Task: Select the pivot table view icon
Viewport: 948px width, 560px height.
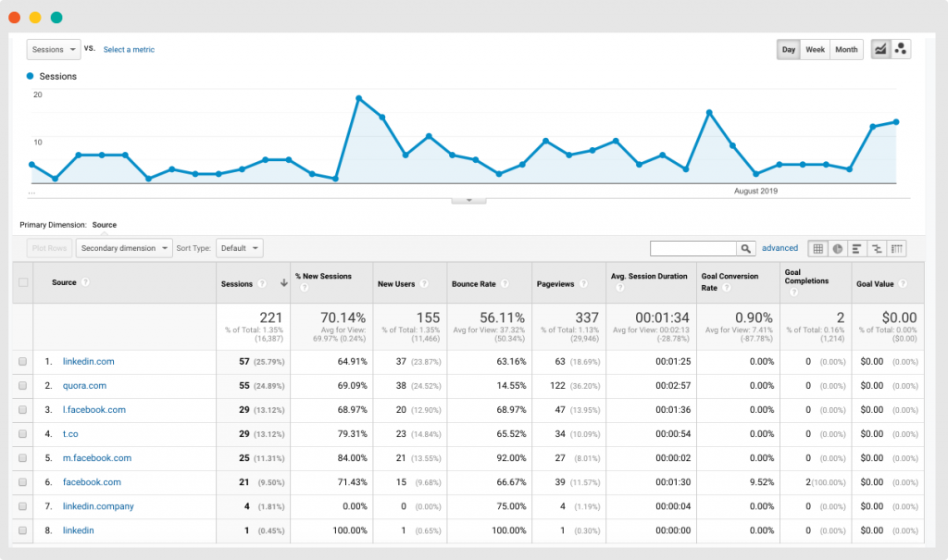Action: pos(897,248)
